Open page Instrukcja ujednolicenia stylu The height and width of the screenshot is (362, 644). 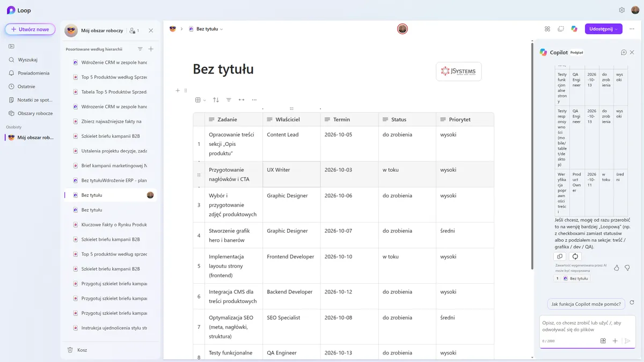110,328
